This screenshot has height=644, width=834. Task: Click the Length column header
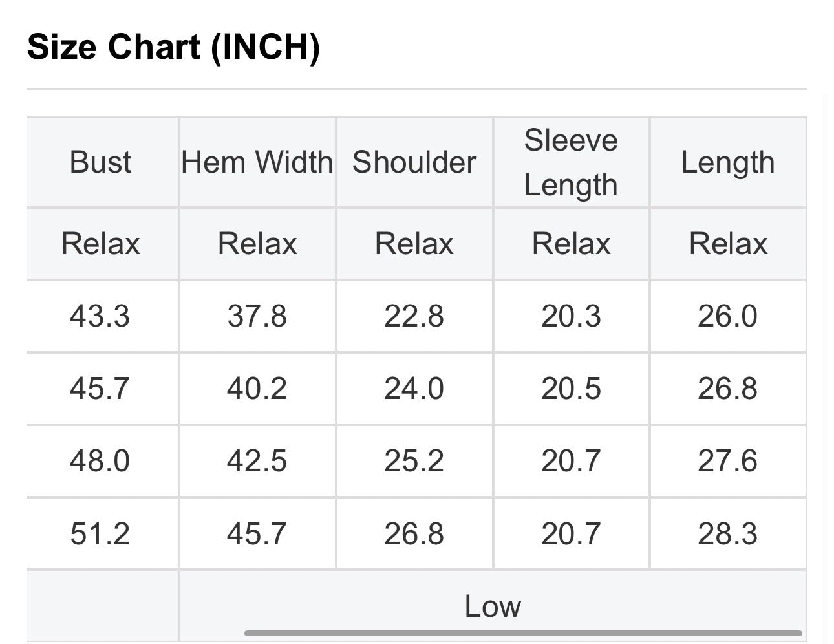(728, 162)
